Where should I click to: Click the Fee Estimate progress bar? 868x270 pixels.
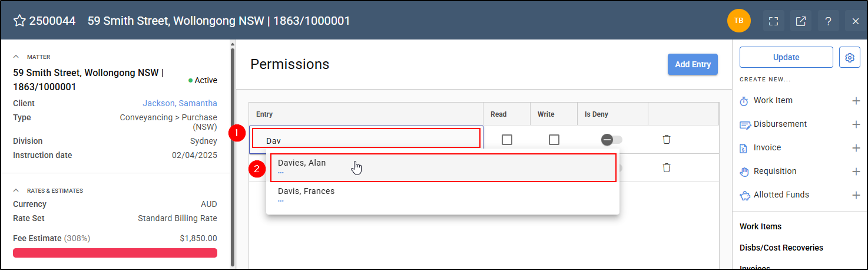pos(115,253)
